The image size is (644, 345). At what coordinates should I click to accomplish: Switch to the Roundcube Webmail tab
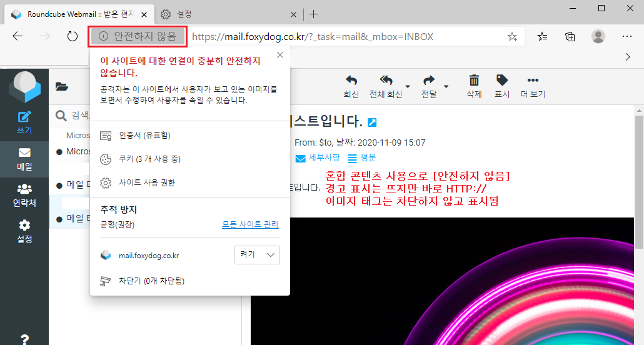click(x=78, y=14)
